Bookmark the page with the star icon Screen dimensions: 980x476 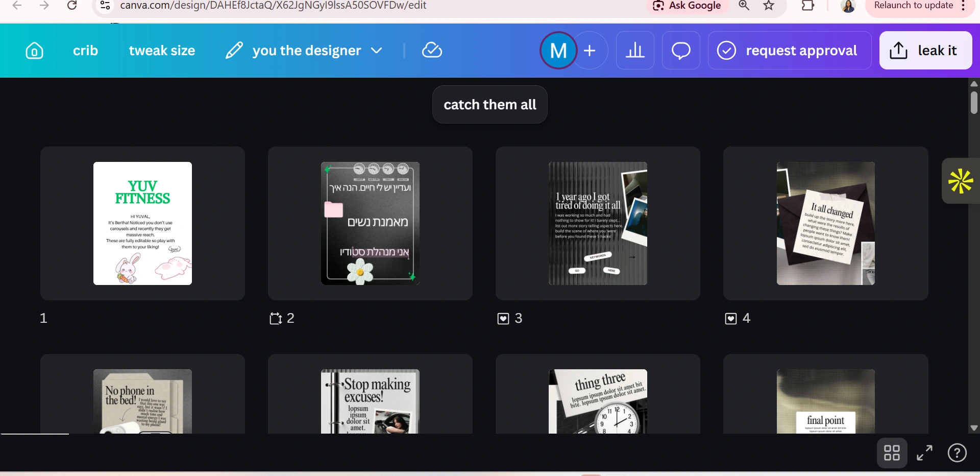tap(769, 6)
